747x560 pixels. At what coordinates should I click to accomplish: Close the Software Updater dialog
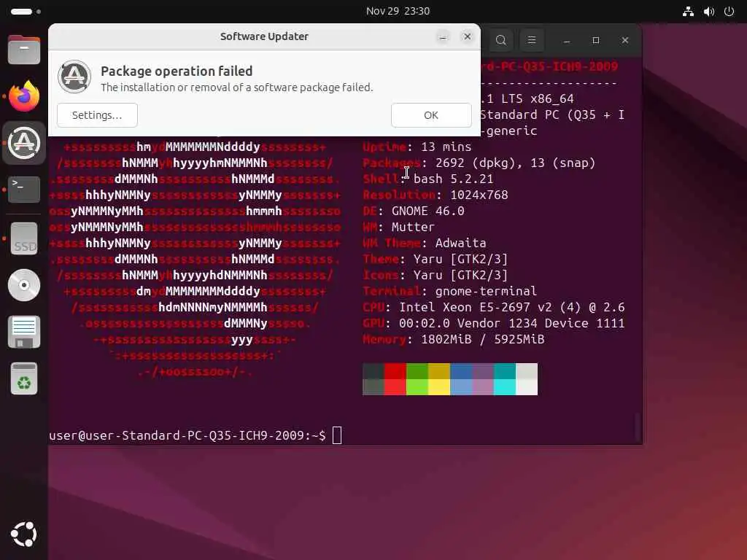point(468,36)
